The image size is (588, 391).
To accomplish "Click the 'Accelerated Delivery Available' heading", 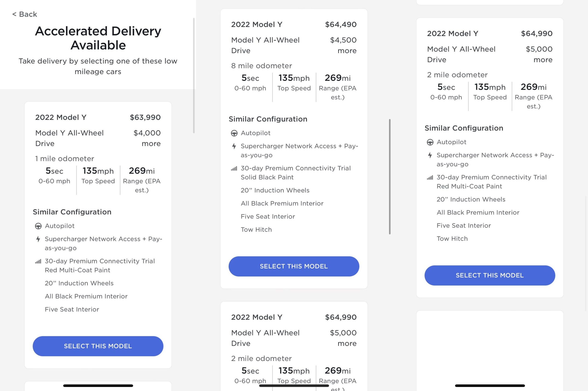I will click(x=98, y=38).
